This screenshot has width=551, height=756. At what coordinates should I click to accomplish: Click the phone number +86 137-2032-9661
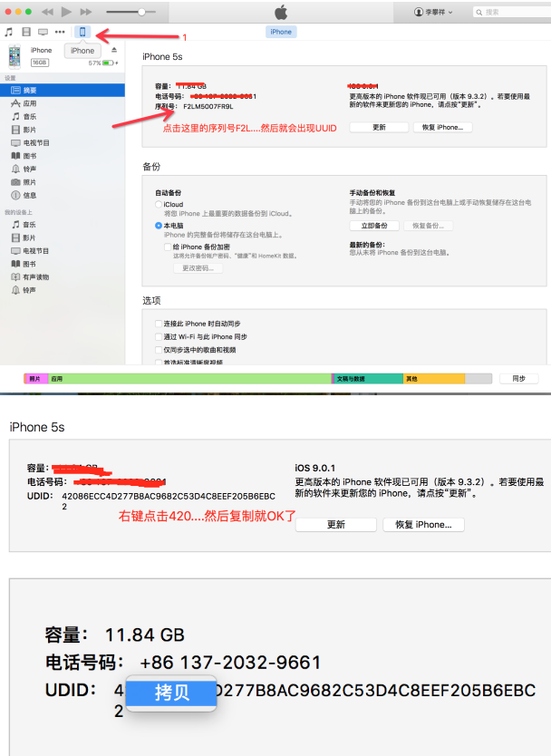coord(230,663)
